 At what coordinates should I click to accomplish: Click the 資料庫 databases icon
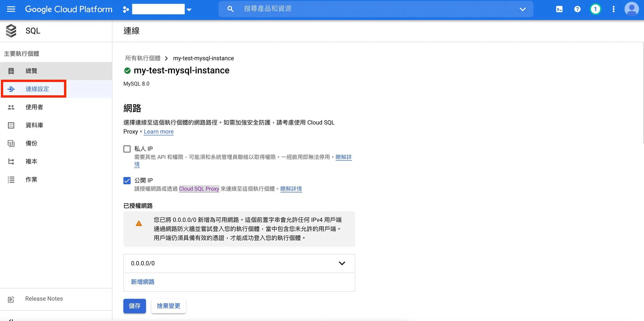pyautogui.click(x=11, y=125)
